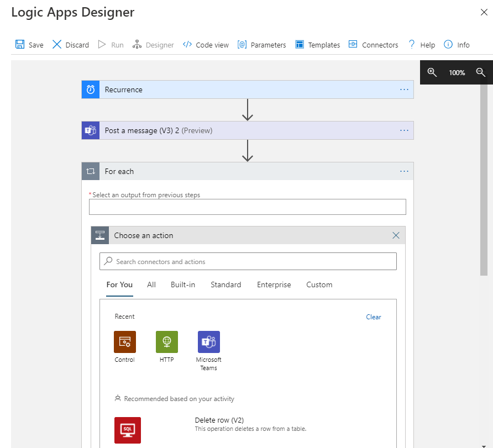Collapse the For each card header
Image resolution: width=493 pixels, height=448 pixels.
(248, 171)
